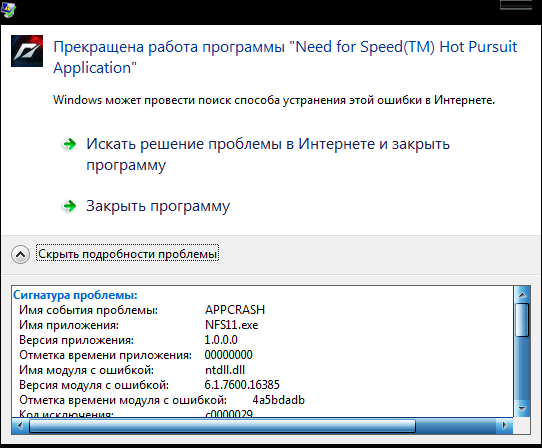Viewport: 542px width, 448px height.
Task: Click the ntdll.dll module name value
Action: pos(225,370)
